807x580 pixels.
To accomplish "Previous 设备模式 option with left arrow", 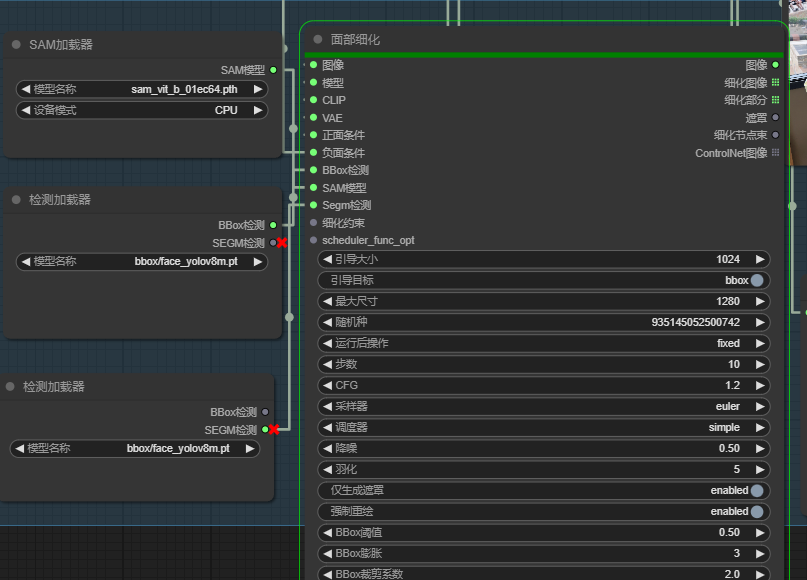I will click(26, 110).
